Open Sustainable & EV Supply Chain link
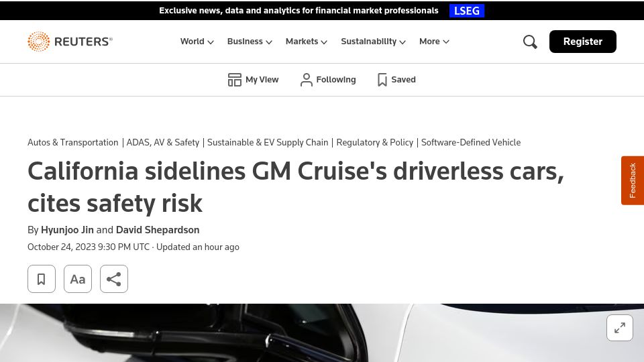The width and height of the screenshot is (644, 362). click(x=268, y=142)
